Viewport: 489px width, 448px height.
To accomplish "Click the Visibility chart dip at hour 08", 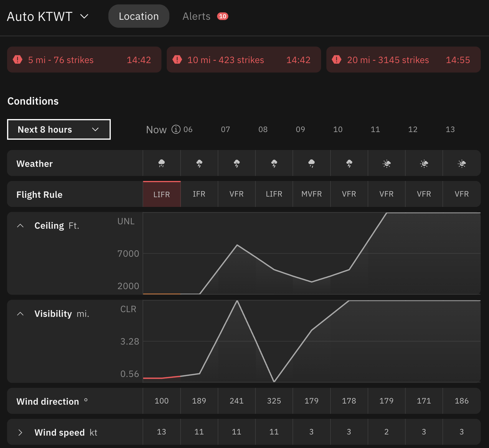I will (x=274, y=381).
